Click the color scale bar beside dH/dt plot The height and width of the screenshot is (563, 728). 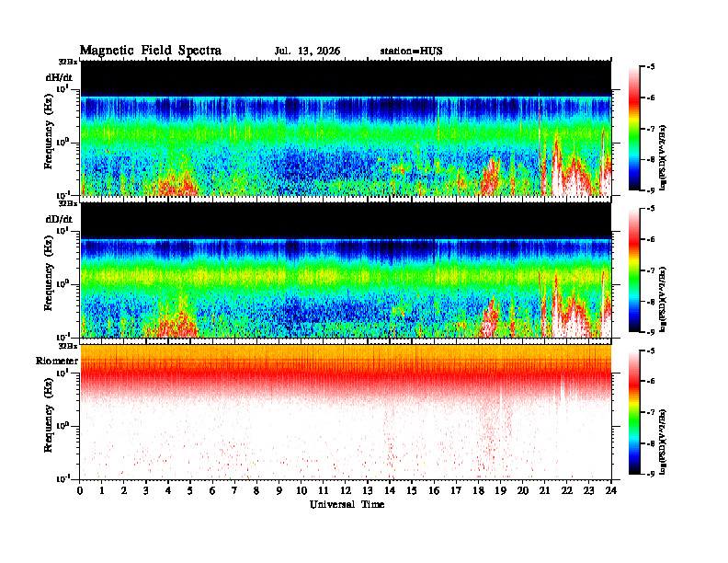click(634, 129)
